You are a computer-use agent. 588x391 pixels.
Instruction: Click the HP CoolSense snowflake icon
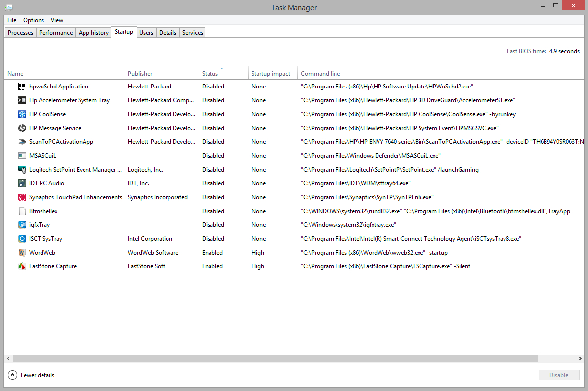pyautogui.click(x=22, y=115)
